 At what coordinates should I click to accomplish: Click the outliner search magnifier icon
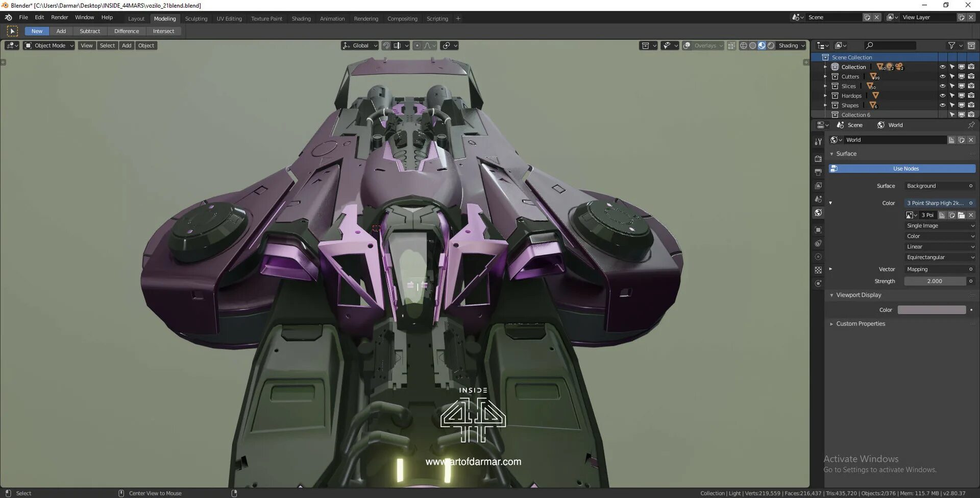tap(870, 45)
